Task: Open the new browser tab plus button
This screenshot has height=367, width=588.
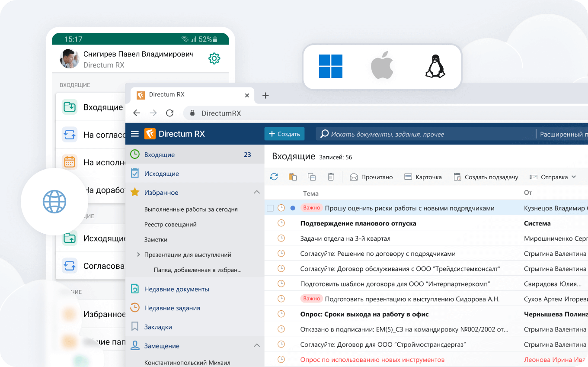Action: pyautogui.click(x=265, y=96)
